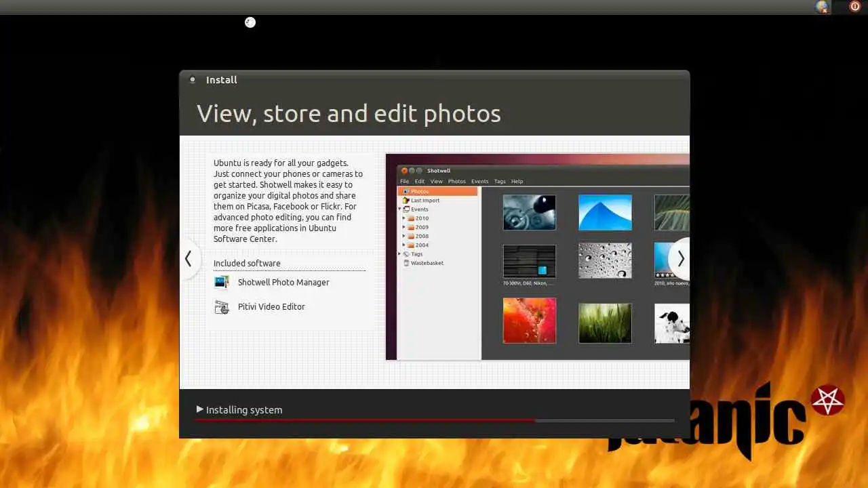
Task: Expand the 2004 events folder
Action: (404, 245)
